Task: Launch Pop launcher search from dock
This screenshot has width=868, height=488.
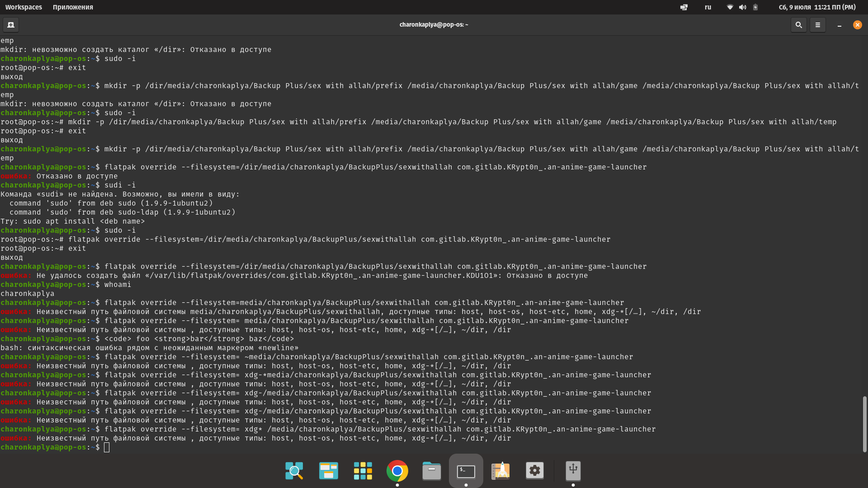Action: pyautogui.click(x=294, y=471)
